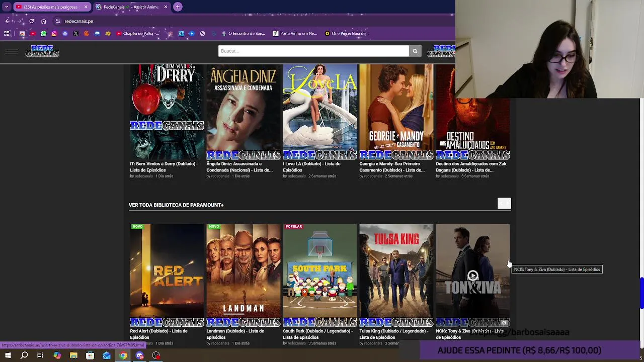The image size is (644, 362).
Task: Open 'Destino dos Amaldiçoados' title link
Action: coord(471,167)
